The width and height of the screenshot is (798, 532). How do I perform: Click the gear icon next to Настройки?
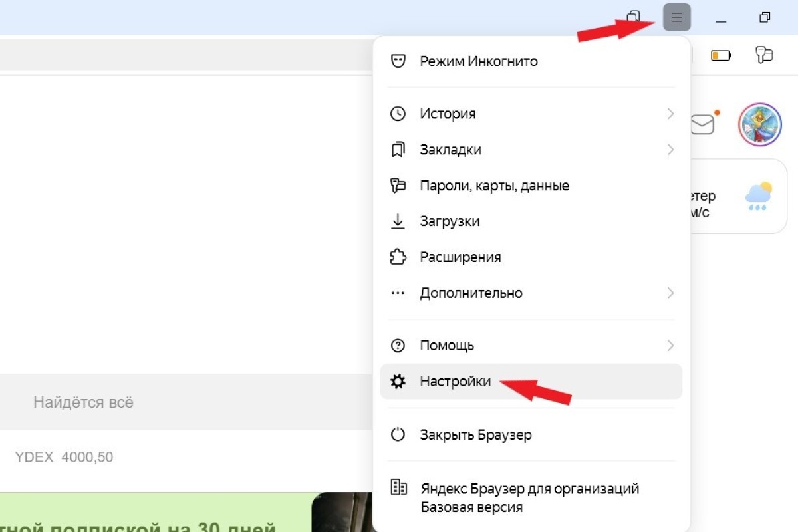tap(398, 381)
